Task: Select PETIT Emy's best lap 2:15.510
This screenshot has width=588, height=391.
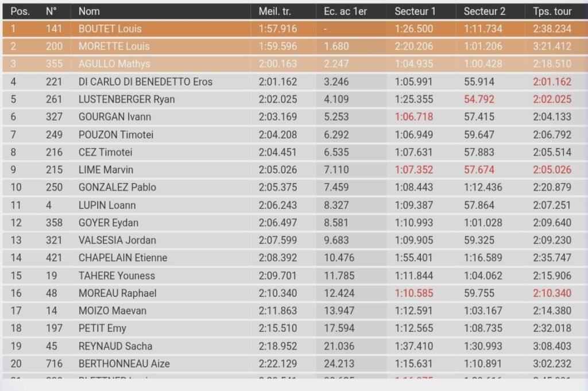Action: tap(278, 328)
